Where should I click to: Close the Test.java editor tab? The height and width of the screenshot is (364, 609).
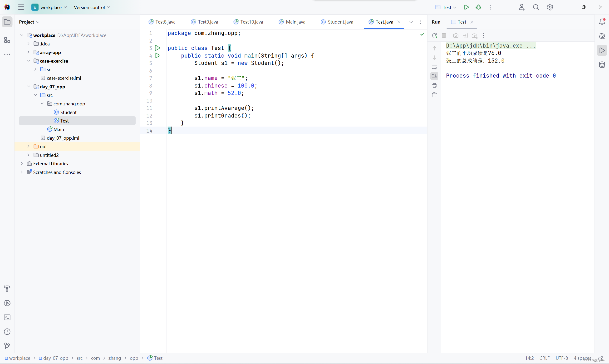[x=398, y=22]
